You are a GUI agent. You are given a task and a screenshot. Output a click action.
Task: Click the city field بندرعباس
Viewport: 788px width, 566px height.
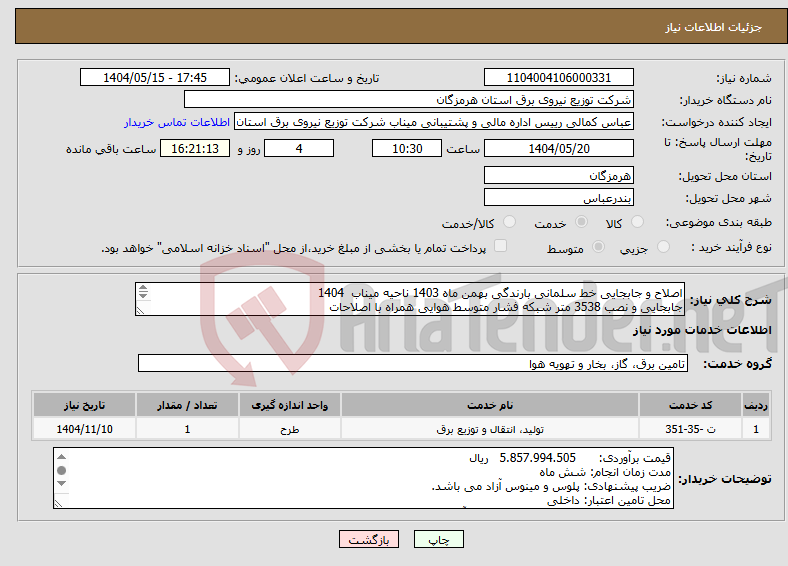[558, 198]
